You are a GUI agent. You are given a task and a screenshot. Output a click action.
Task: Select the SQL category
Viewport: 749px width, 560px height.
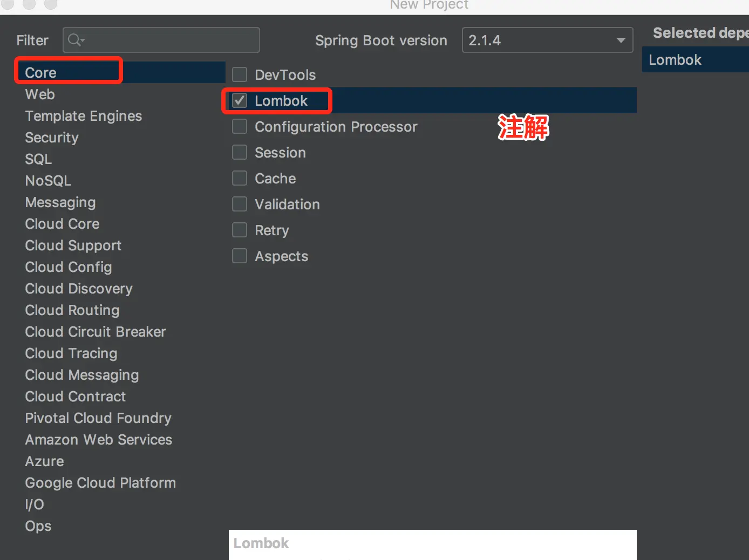(38, 159)
